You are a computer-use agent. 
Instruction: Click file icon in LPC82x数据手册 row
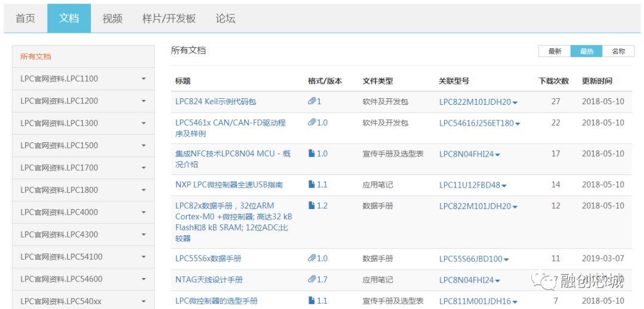click(x=312, y=205)
